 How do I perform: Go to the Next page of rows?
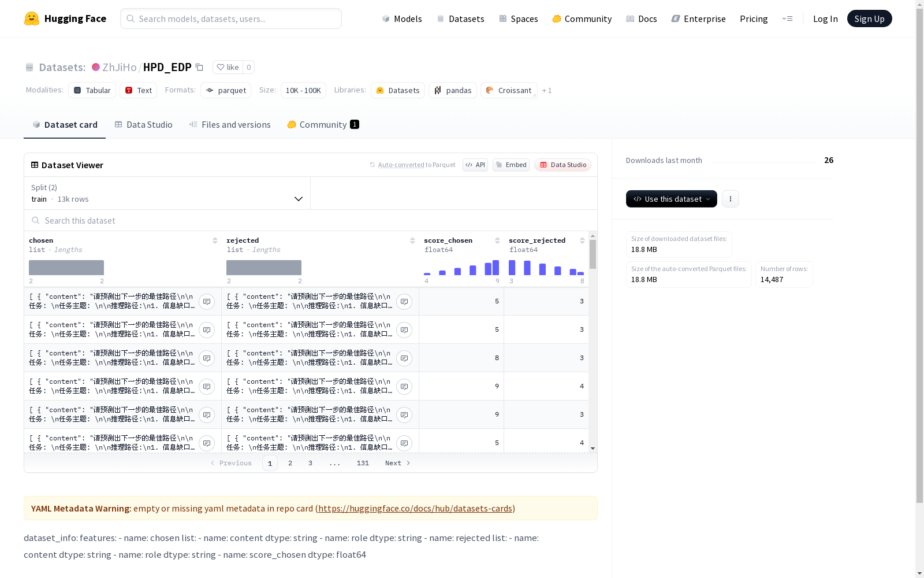point(398,463)
